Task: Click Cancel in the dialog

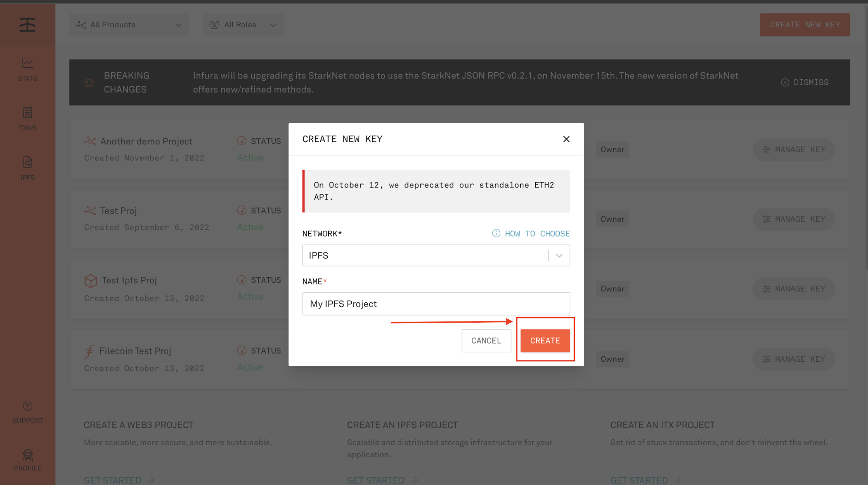Action: pyautogui.click(x=486, y=341)
